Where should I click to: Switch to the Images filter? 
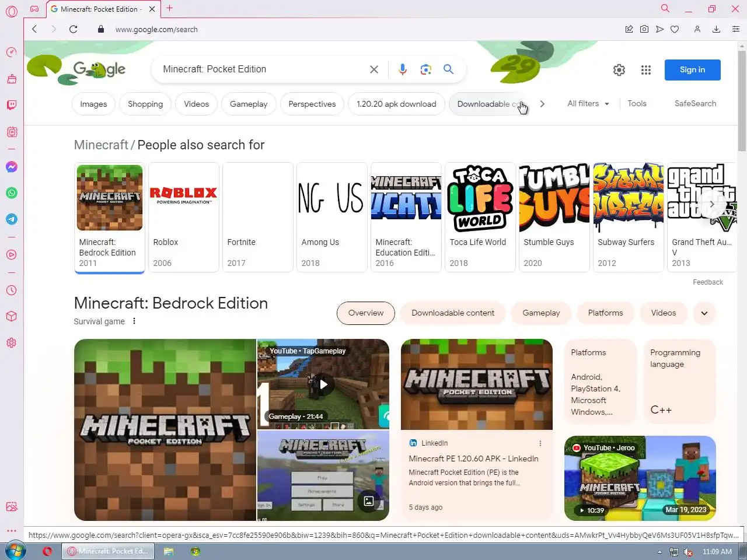(x=93, y=104)
